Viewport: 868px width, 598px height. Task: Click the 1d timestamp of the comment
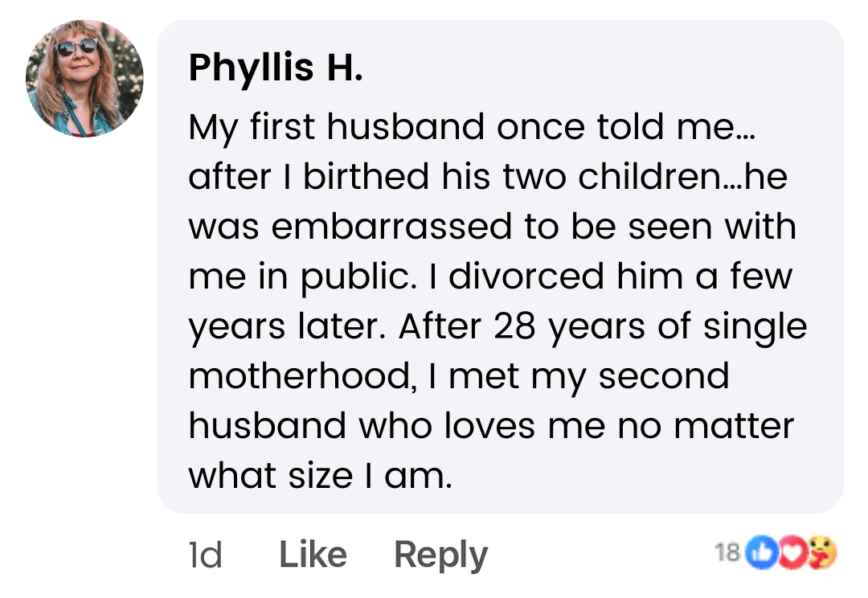(x=206, y=555)
